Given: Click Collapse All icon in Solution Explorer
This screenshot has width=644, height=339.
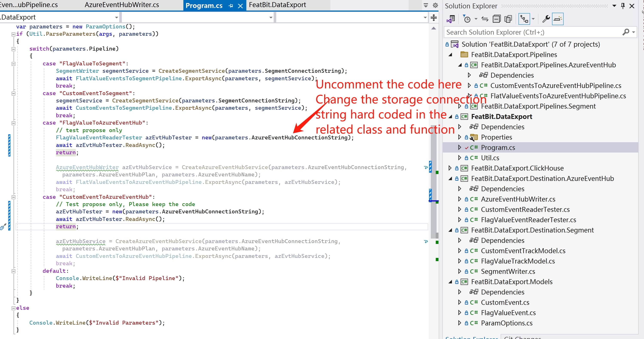Looking at the screenshot, I should click(497, 19).
